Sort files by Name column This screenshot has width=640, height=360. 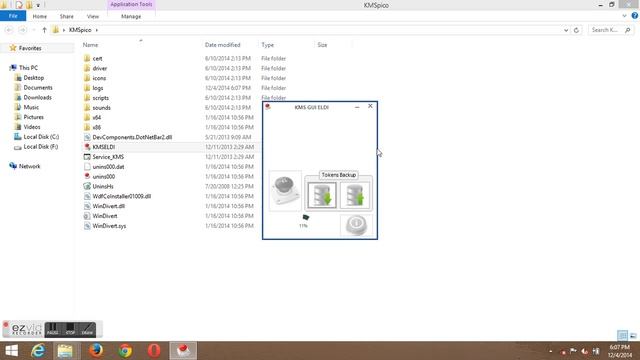click(x=90, y=45)
